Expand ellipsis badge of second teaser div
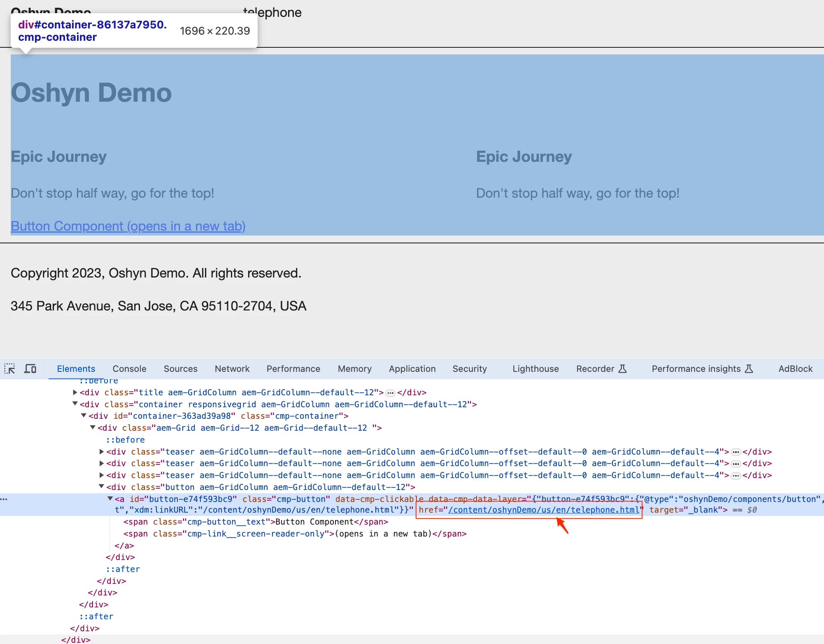Screen dimensions: 824x644 pyautogui.click(x=736, y=464)
